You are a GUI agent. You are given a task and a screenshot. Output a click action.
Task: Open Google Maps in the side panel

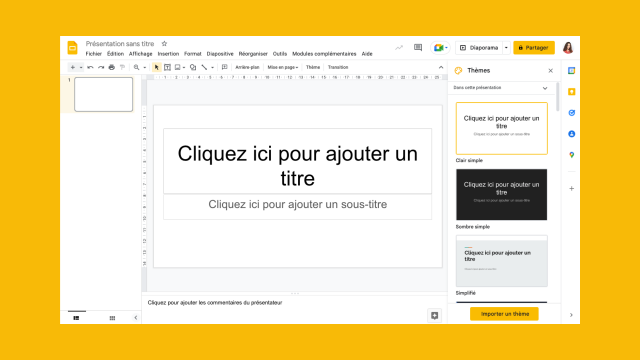click(571, 155)
